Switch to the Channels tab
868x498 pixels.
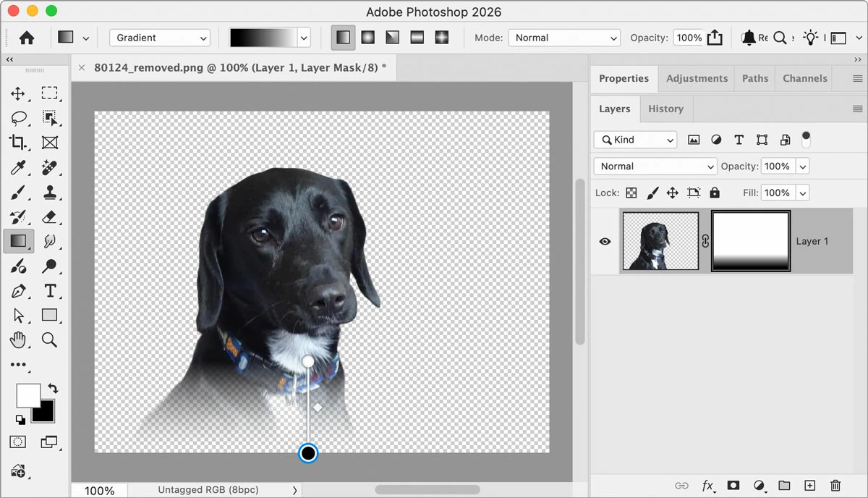point(805,78)
